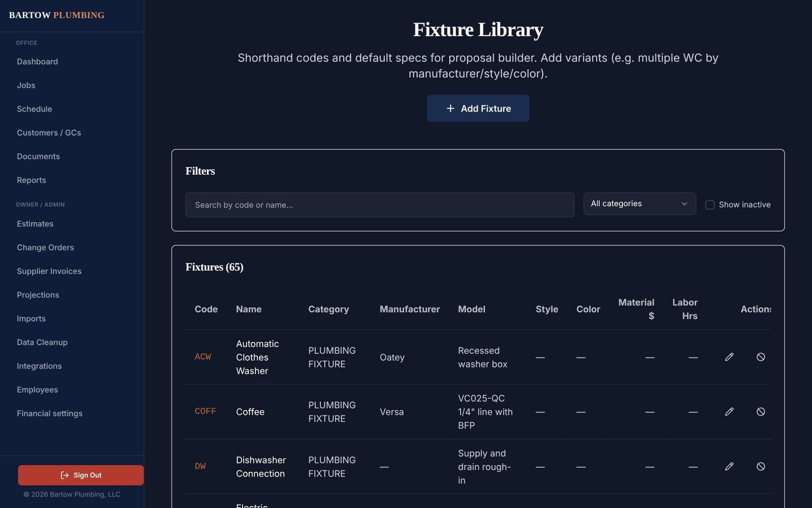The image size is (812, 508).
Task: Deactivate the COFF Coffee fixture
Action: coord(761,411)
